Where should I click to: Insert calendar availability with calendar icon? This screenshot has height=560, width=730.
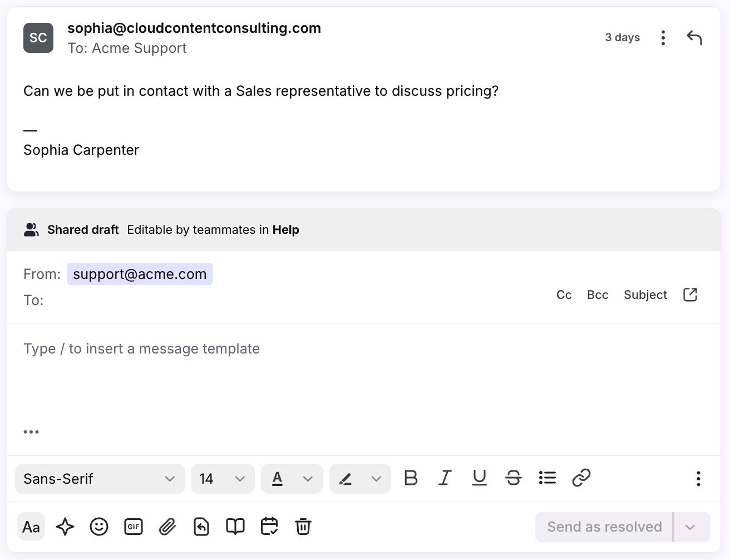tap(269, 527)
